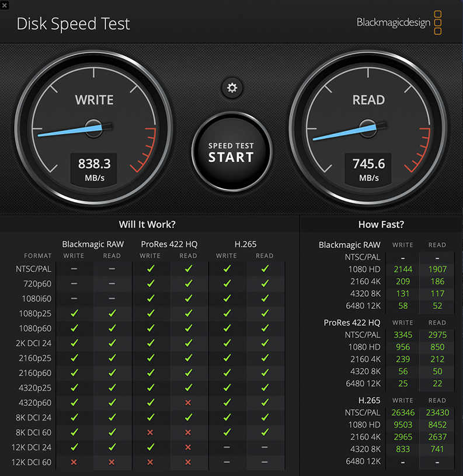Screen dimensions: 463x476
Task: Click the green checkmark for 4320p25 H.265 write
Action: (227, 388)
